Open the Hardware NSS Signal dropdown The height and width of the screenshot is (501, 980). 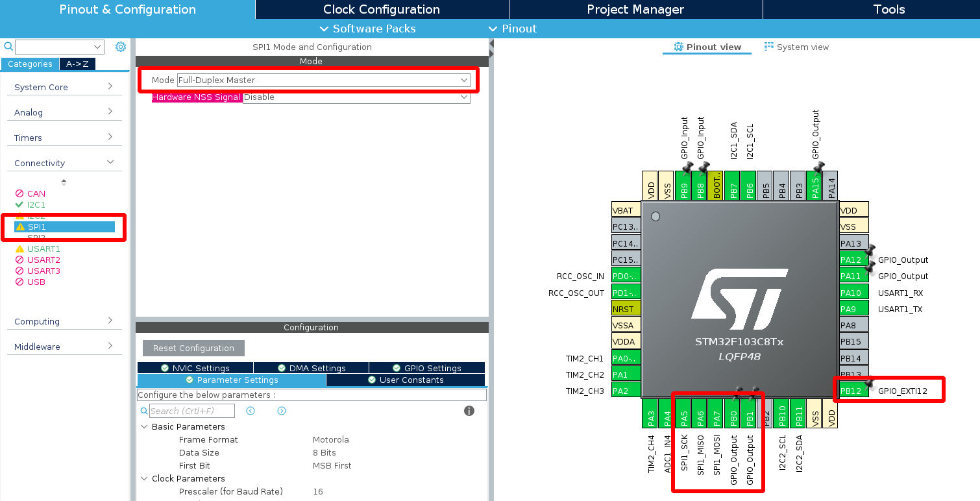pos(356,97)
